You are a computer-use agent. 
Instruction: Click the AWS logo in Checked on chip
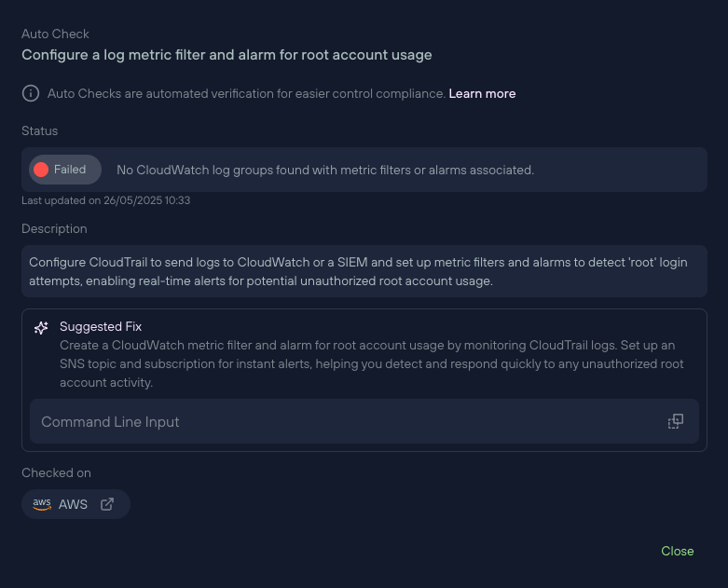click(x=42, y=504)
